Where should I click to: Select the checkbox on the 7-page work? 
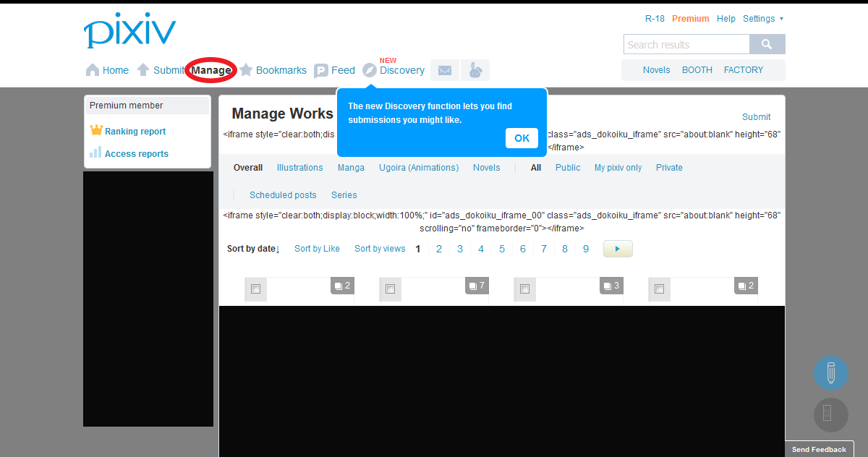coord(390,289)
